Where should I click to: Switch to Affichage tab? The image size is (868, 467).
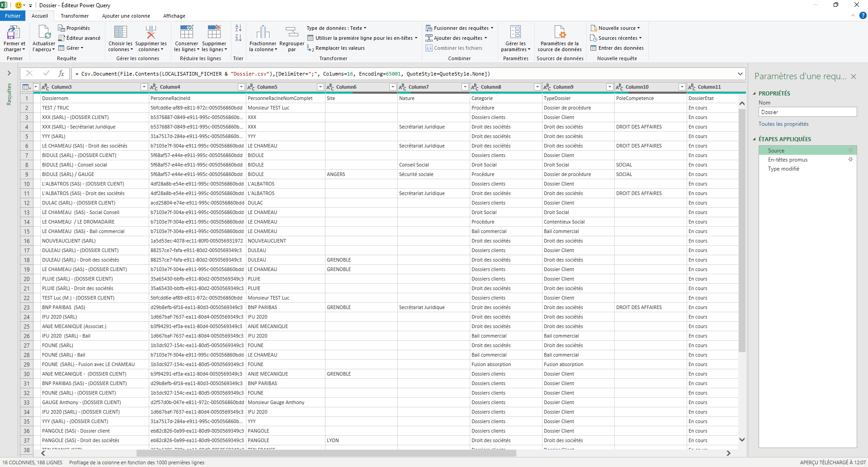click(x=174, y=16)
